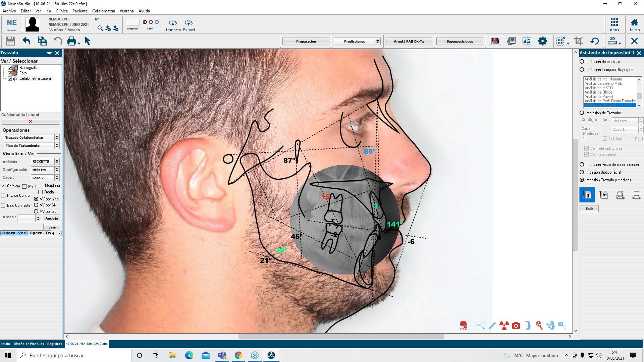Viewport: 644px width, 362px height.
Task: Enable the Morphing checkbox
Action: pyautogui.click(x=42, y=185)
